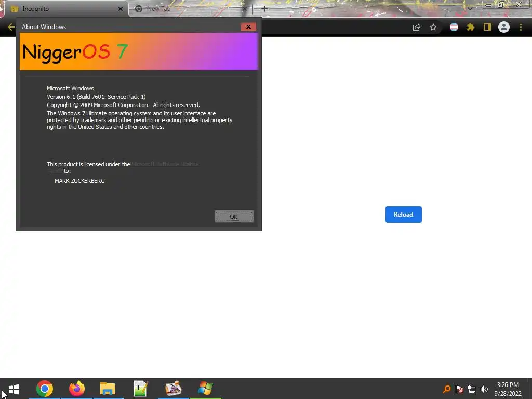
Task: Close the Incognito tab
Action: click(121, 9)
